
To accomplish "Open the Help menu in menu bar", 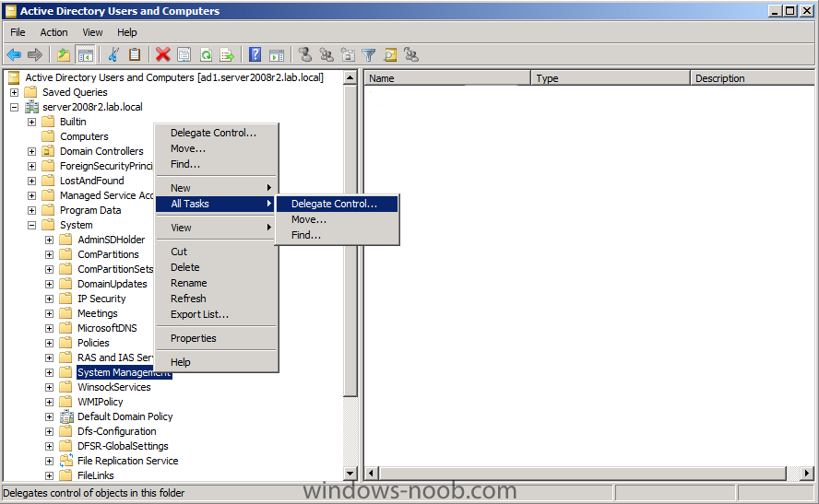I will 127,32.
